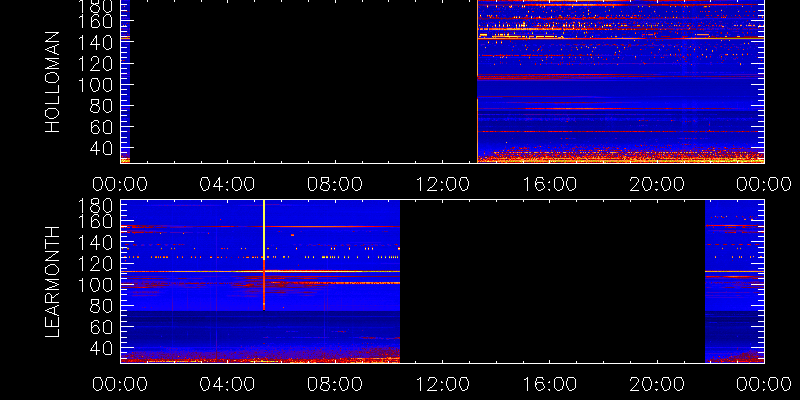Select the 80 tick label on Holloman axis

(102, 106)
